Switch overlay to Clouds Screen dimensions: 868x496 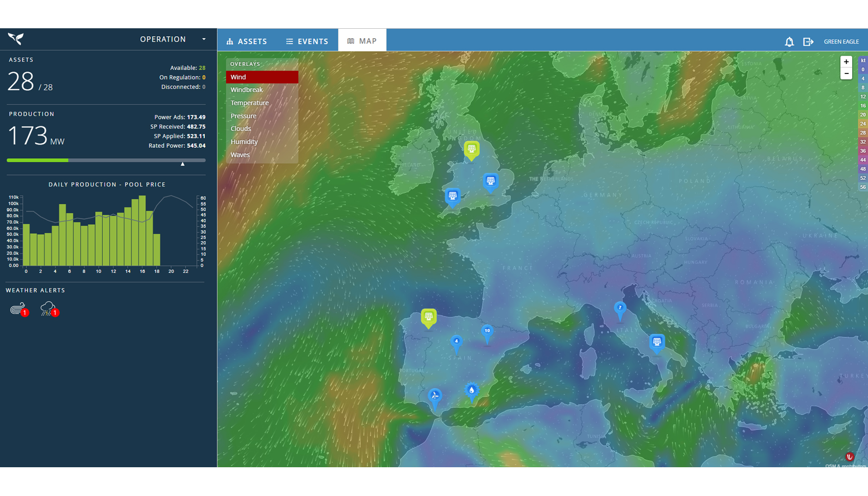tap(241, 128)
